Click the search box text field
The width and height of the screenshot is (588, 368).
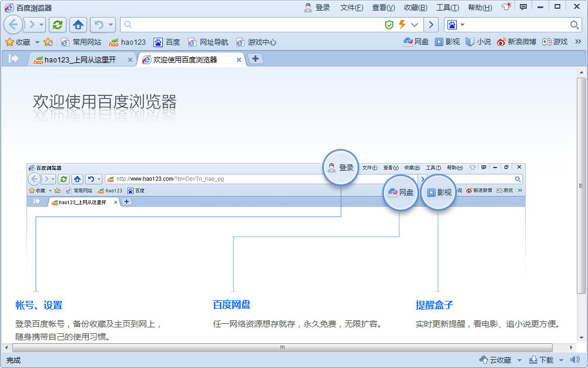point(517,25)
